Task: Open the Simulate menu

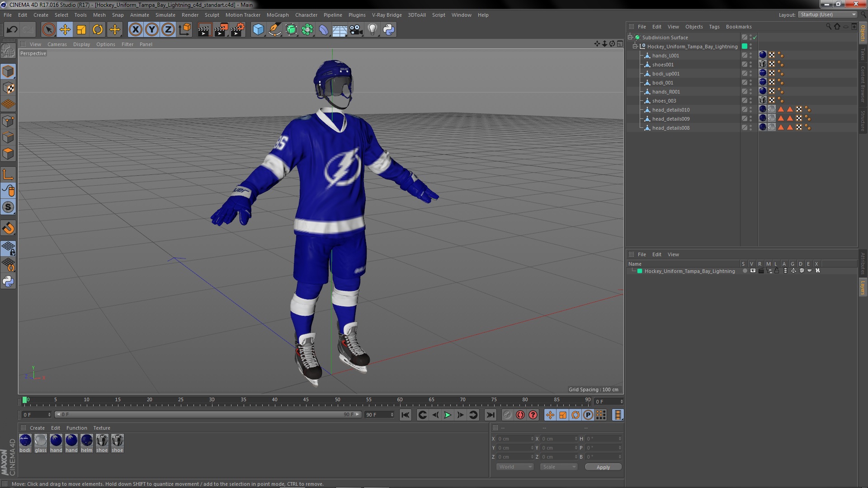Action: coord(165,15)
